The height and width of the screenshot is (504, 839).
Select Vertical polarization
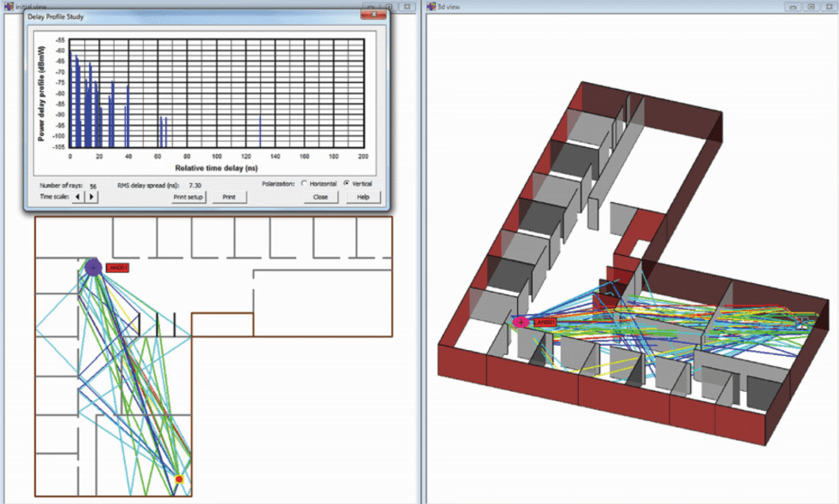click(x=347, y=183)
